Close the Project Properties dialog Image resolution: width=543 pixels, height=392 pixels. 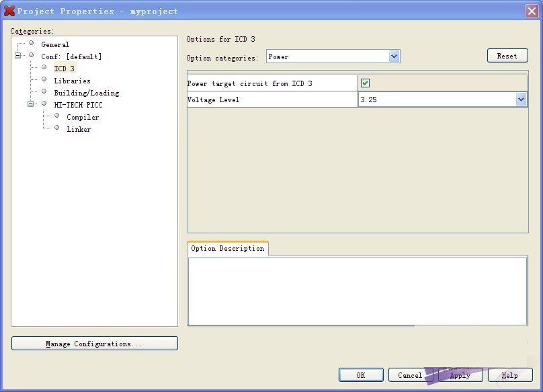pos(532,11)
